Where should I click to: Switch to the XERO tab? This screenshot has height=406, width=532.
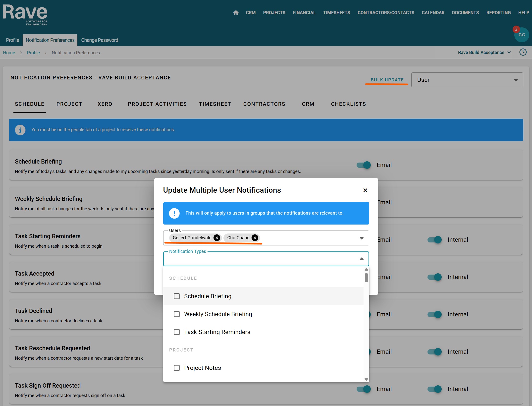pyautogui.click(x=105, y=104)
